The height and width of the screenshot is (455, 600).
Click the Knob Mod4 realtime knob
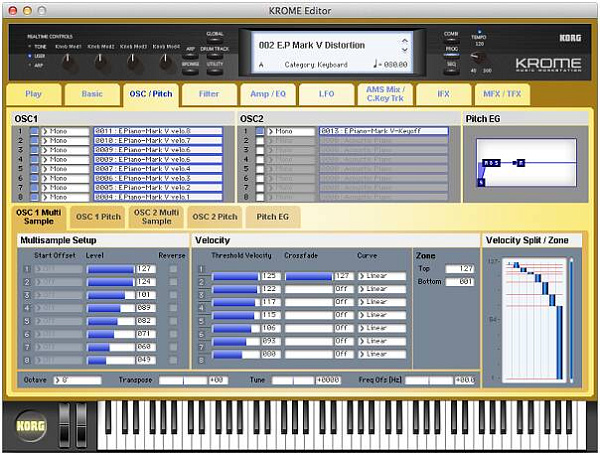(x=165, y=62)
